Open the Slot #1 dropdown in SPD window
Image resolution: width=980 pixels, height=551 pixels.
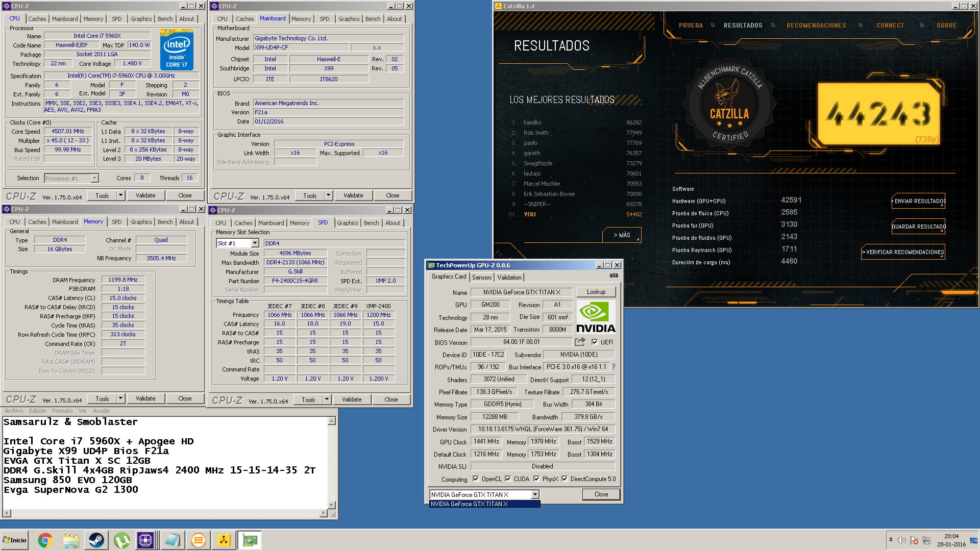(x=255, y=243)
